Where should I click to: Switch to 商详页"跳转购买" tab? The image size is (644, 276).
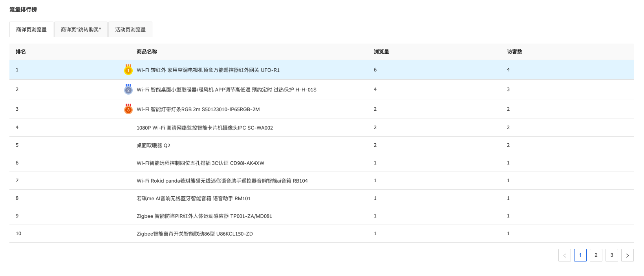pyautogui.click(x=81, y=29)
